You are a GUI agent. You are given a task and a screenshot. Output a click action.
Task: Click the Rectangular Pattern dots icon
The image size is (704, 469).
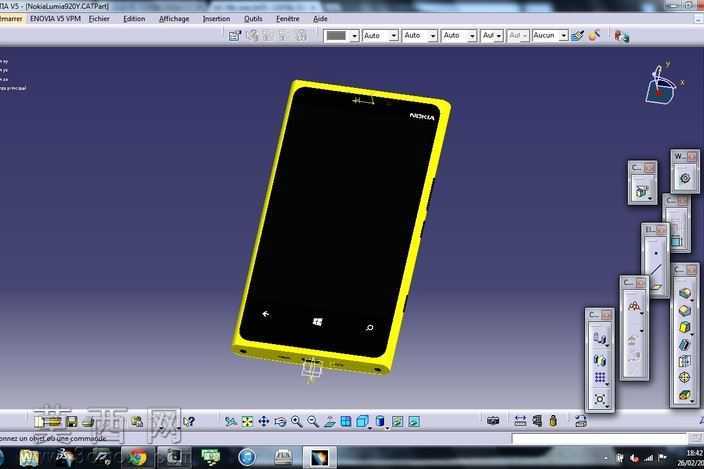click(x=599, y=378)
